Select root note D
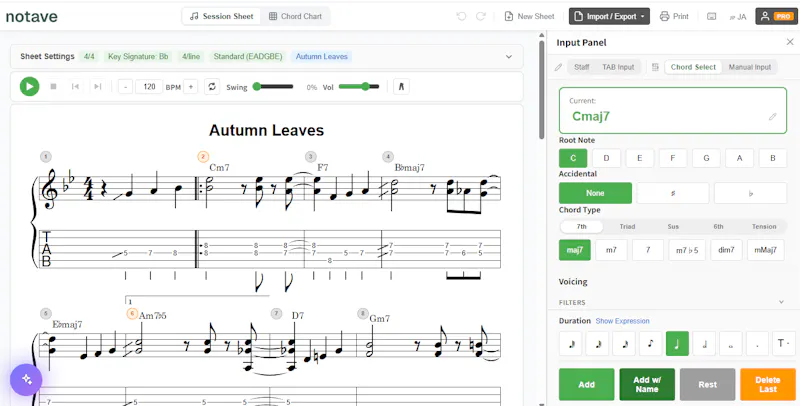This screenshot has width=800, height=406. 606,158
